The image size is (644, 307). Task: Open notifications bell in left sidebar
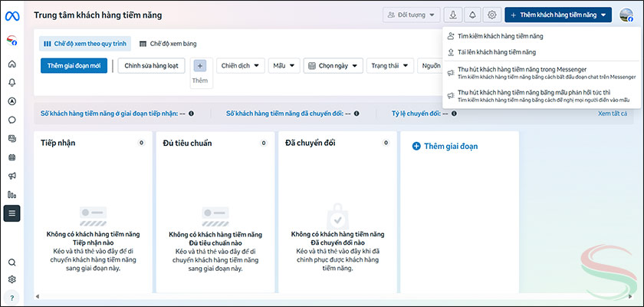tap(11, 82)
